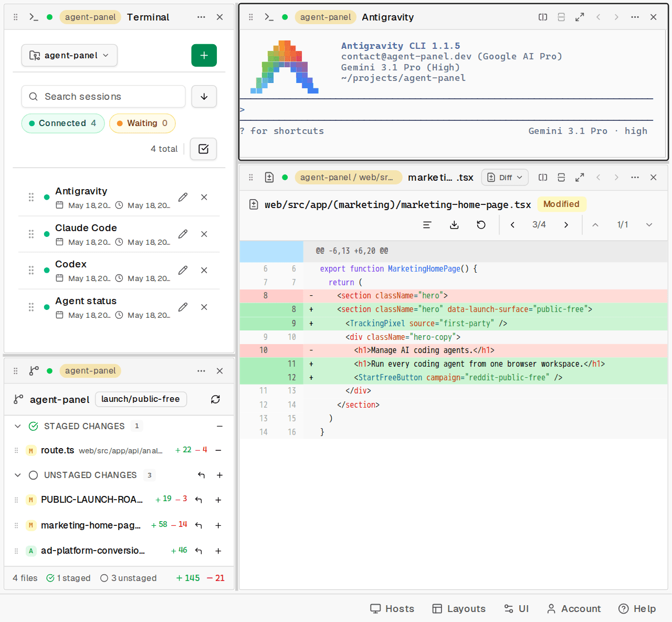Edit the Claude Code session name
672x622 pixels.
[x=183, y=234]
